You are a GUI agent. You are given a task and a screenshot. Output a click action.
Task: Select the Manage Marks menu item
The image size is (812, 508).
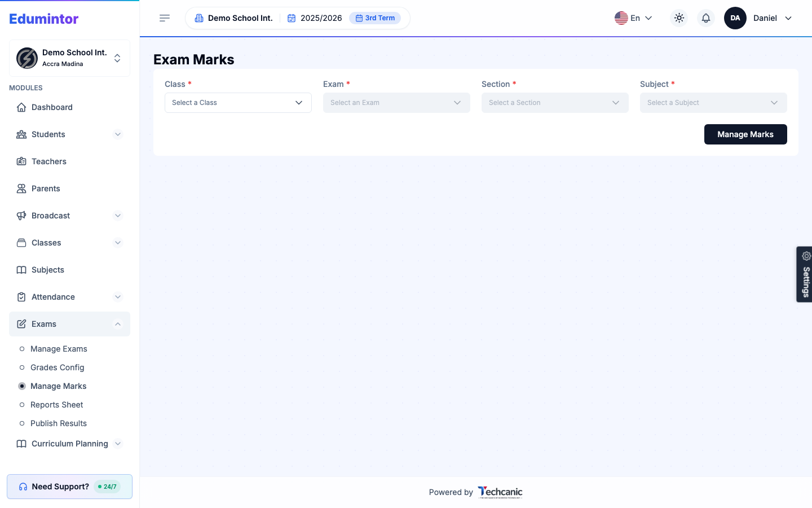58,386
